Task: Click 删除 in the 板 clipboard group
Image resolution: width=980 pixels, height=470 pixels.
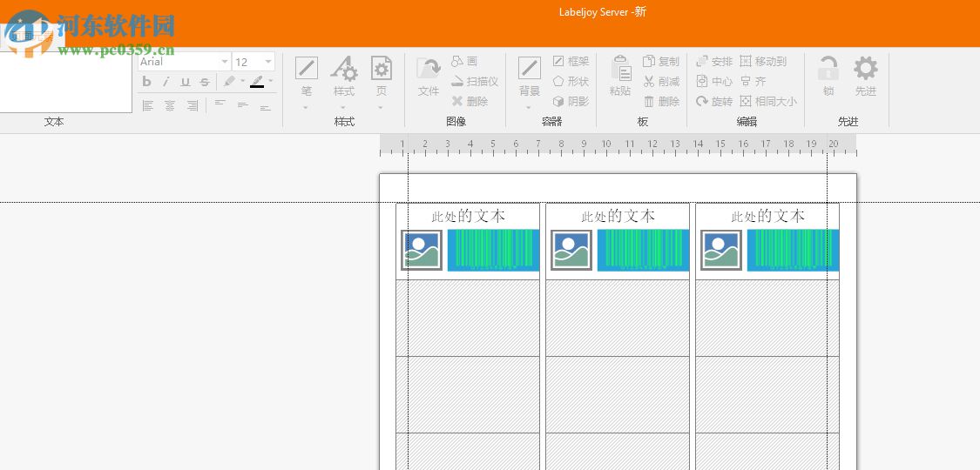Action: tap(661, 101)
